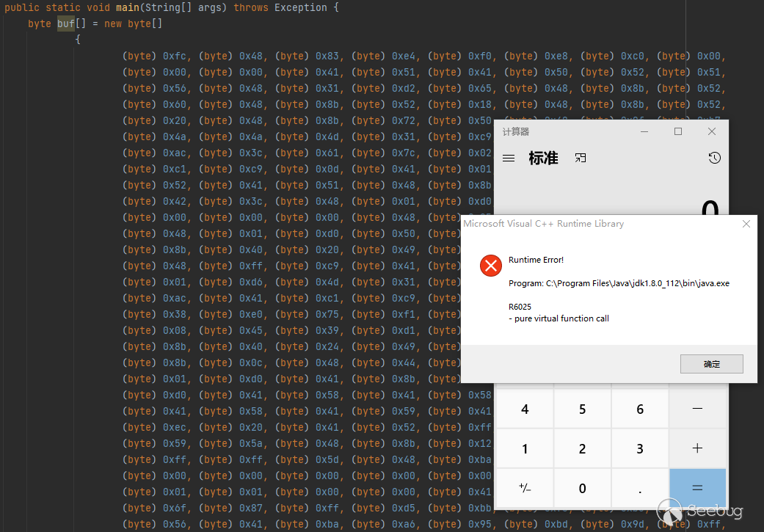Screen dimensions: 764x532
Task: Click the Exception keyword in method signature
Action: click(x=301, y=8)
